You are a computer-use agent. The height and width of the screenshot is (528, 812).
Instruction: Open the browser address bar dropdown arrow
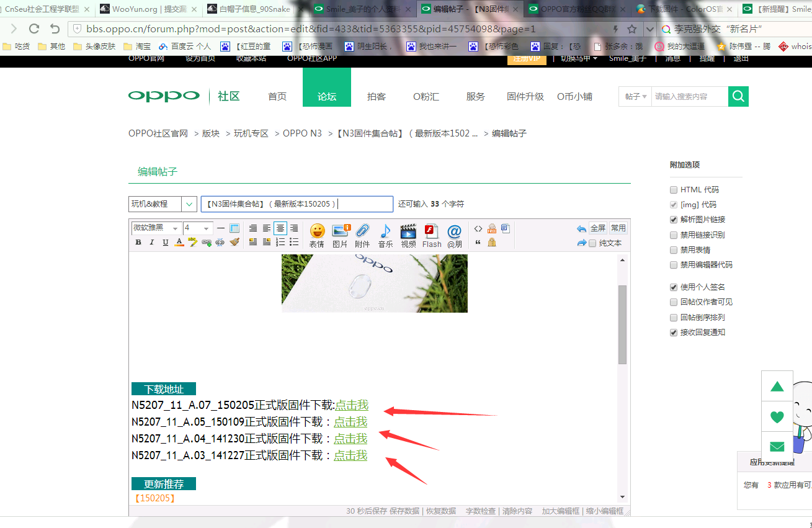click(x=649, y=29)
